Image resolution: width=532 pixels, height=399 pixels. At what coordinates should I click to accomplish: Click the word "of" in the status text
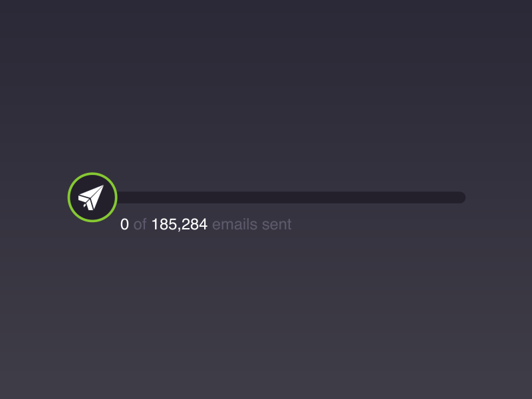(140, 225)
